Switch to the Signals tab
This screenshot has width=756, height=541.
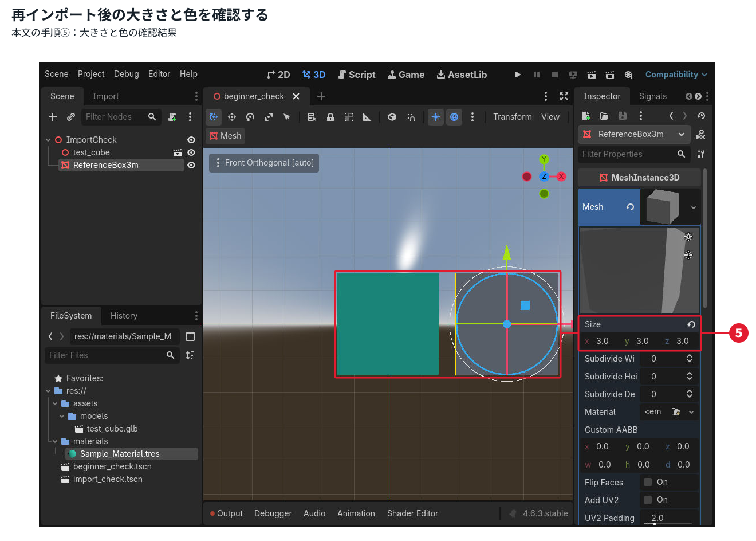[653, 96]
